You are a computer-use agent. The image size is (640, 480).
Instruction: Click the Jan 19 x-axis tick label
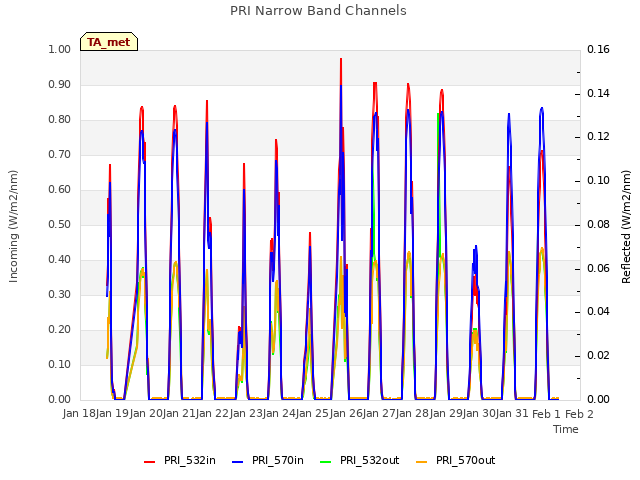113,414
